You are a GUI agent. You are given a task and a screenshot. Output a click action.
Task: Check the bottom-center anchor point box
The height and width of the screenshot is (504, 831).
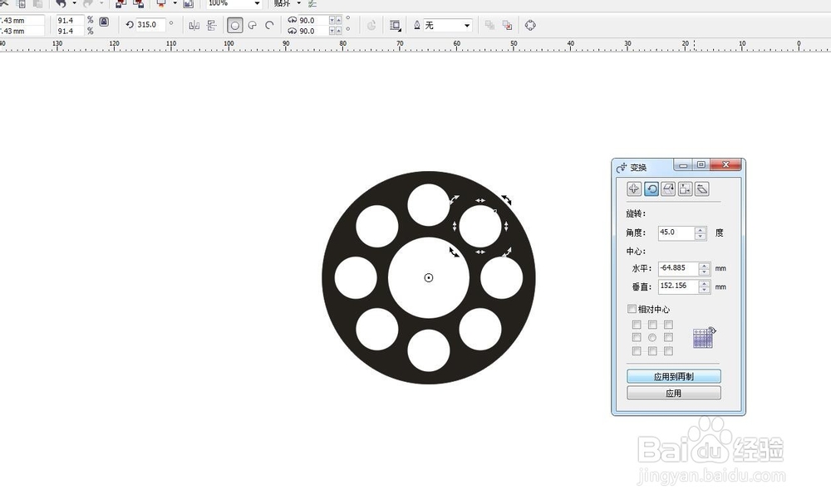[652, 351]
